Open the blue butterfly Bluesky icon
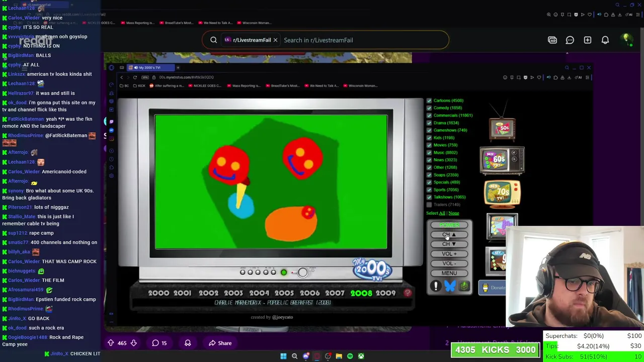The width and height of the screenshot is (644, 362). [450, 286]
